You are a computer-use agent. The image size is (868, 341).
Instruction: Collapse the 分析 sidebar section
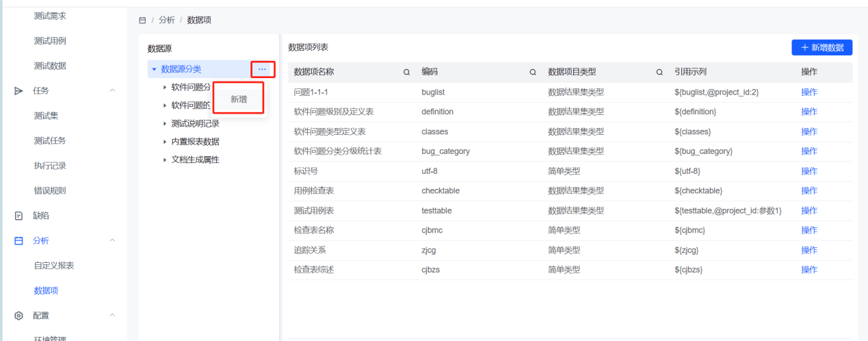(x=112, y=240)
